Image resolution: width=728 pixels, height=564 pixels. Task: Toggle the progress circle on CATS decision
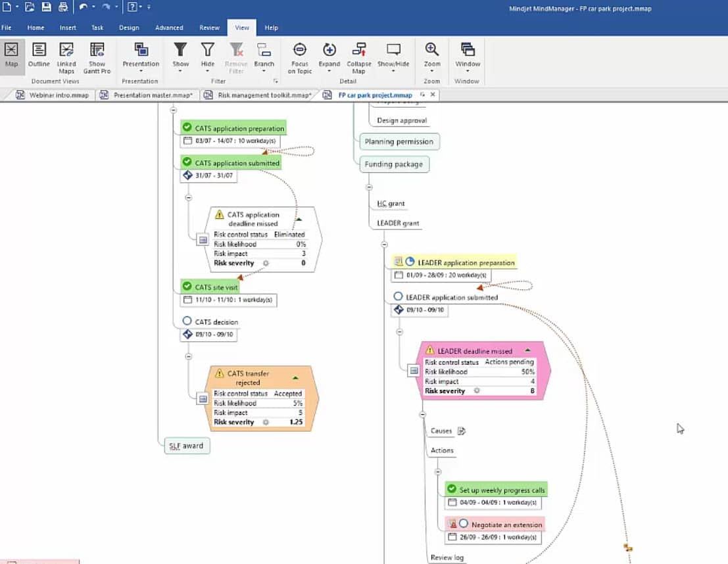tap(187, 321)
